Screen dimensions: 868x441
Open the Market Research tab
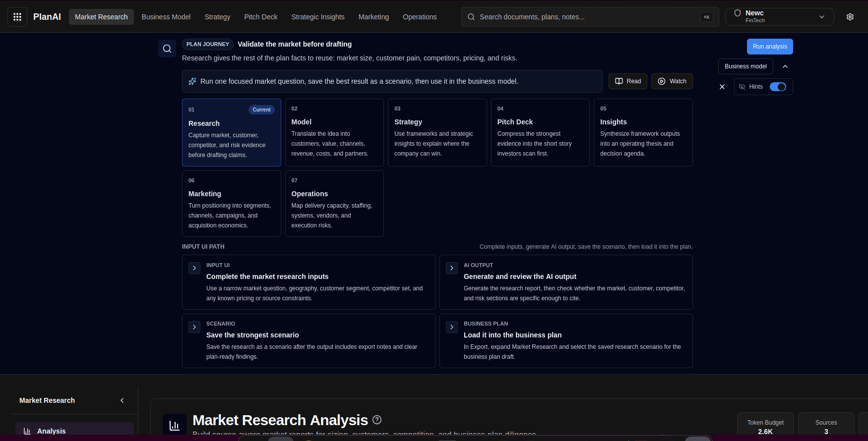coord(101,17)
